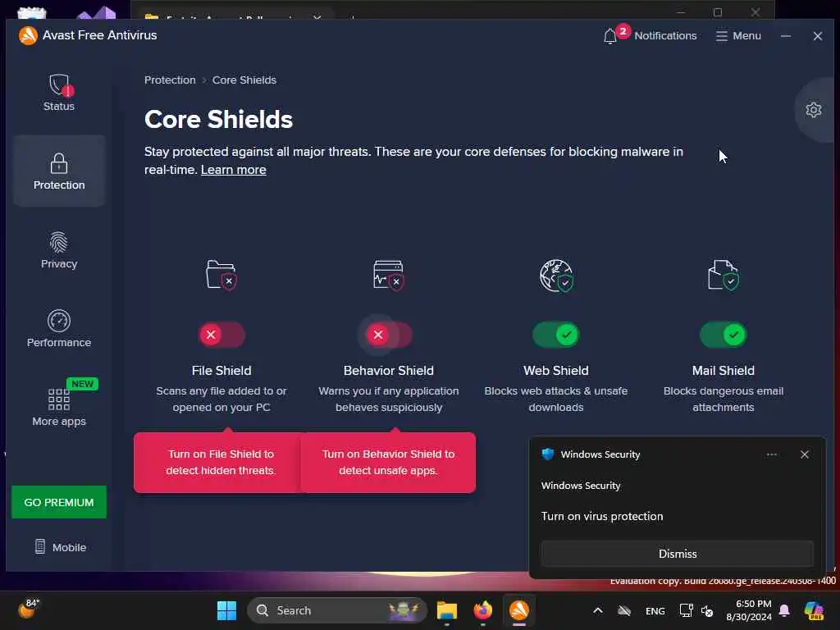Image resolution: width=840 pixels, height=630 pixels.
Task: Turn off the Mail Shield toggle
Action: pos(724,335)
